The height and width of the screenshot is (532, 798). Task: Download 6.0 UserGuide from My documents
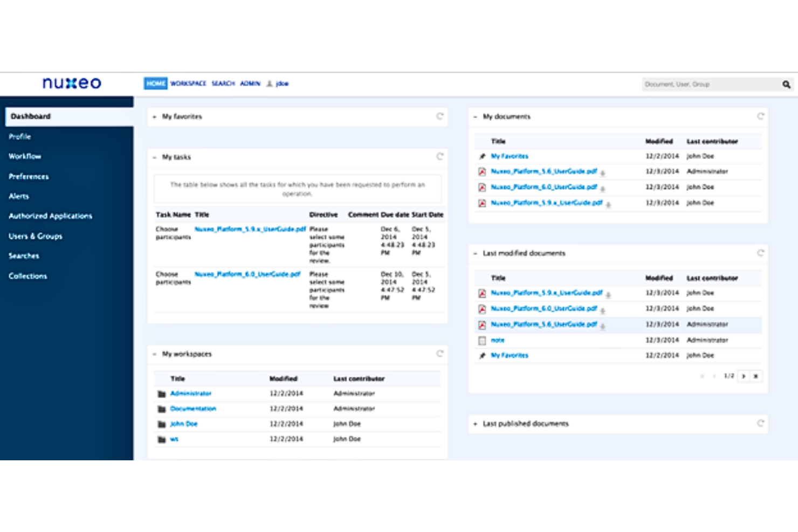click(x=603, y=189)
